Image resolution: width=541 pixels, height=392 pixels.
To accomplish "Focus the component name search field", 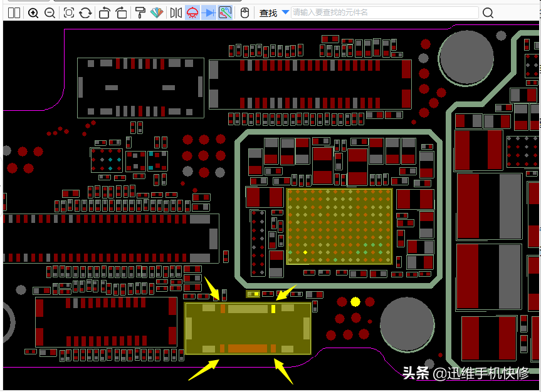I will [x=385, y=13].
